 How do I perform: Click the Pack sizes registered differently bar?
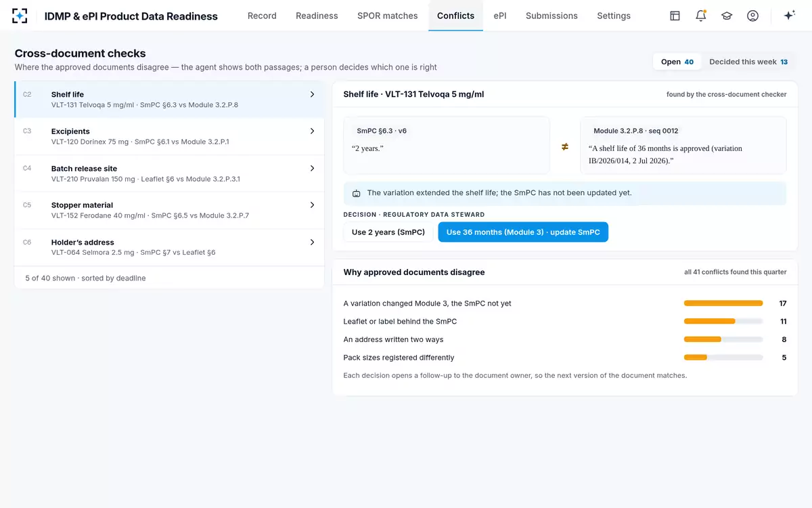tap(723, 357)
